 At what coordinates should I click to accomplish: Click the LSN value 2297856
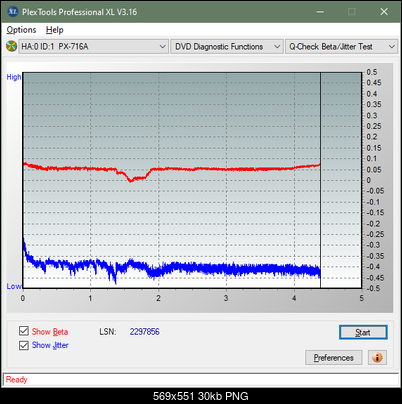145,332
